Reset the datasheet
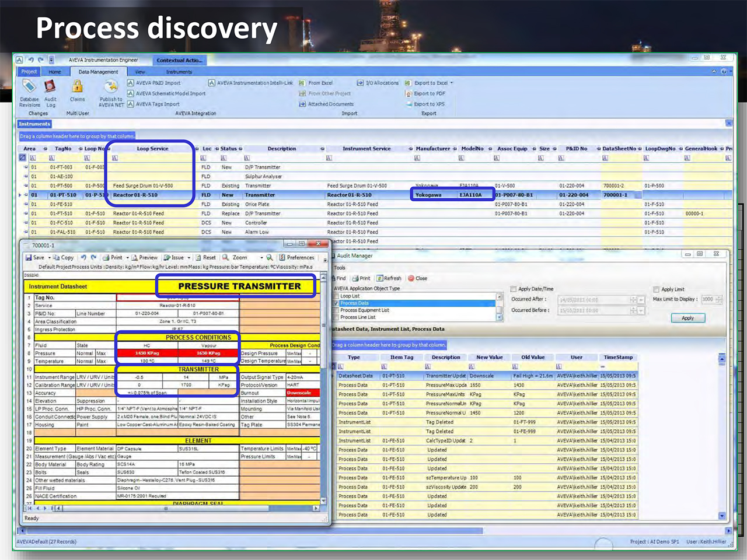 205,257
